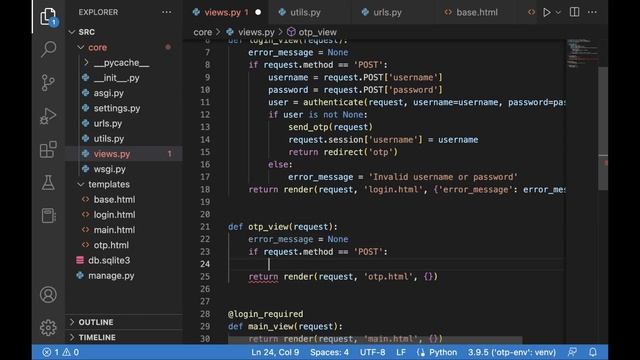Open otp.html in the templates folder

[111, 245]
